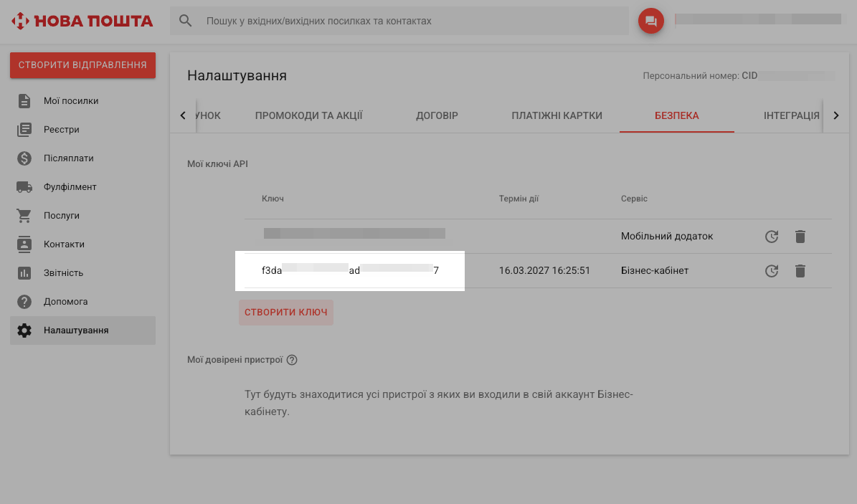857x504 pixels.
Task: Select the Договір tab
Action: pyautogui.click(x=437, y=115)
